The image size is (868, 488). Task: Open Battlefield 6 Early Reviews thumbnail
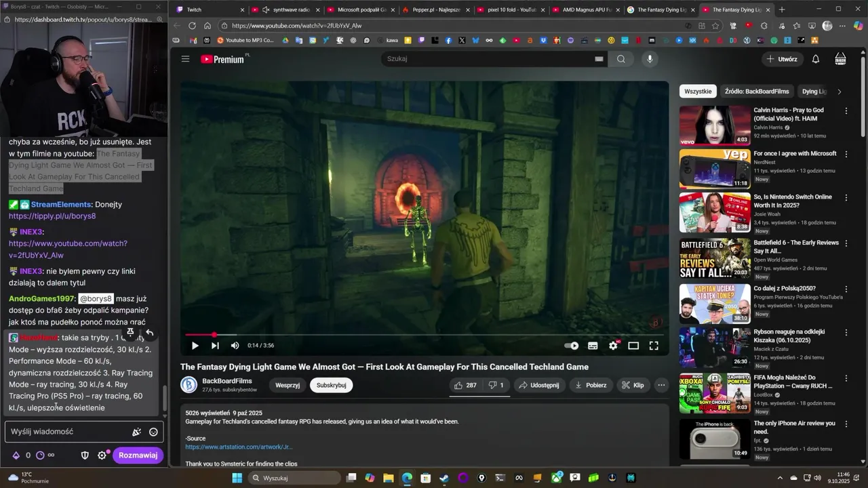click(715, 258)
